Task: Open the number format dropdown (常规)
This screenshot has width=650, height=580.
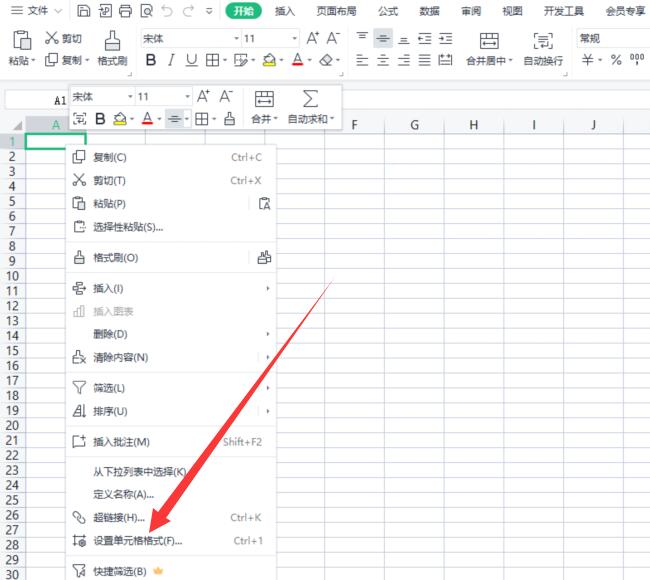Action: (613, 39)
